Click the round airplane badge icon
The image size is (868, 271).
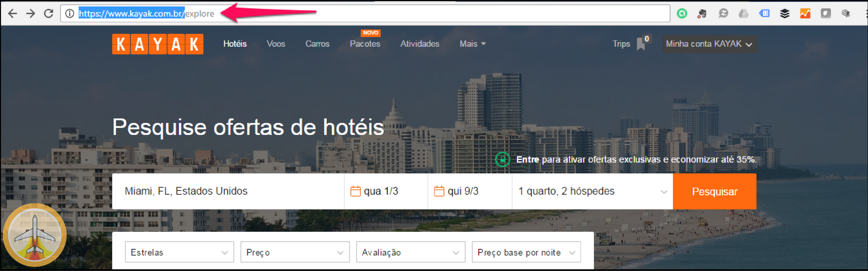pyautogui.click(x=35, y=235)
